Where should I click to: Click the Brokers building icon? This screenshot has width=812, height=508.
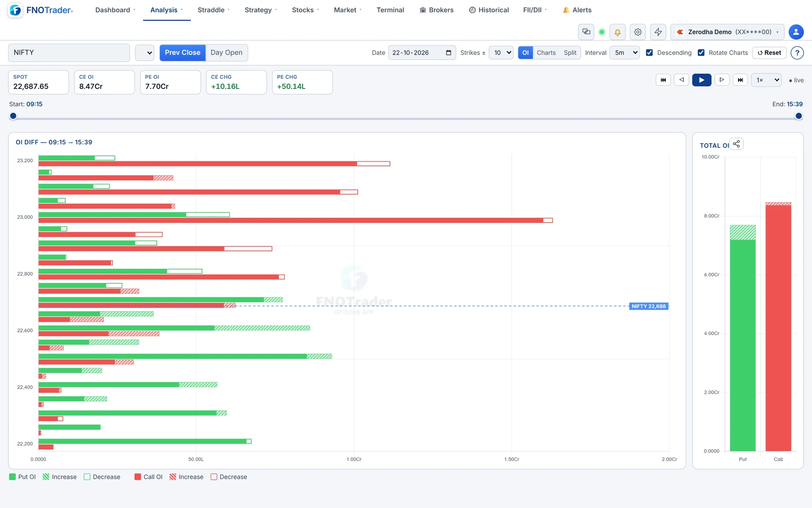click(x=422, y=10)
